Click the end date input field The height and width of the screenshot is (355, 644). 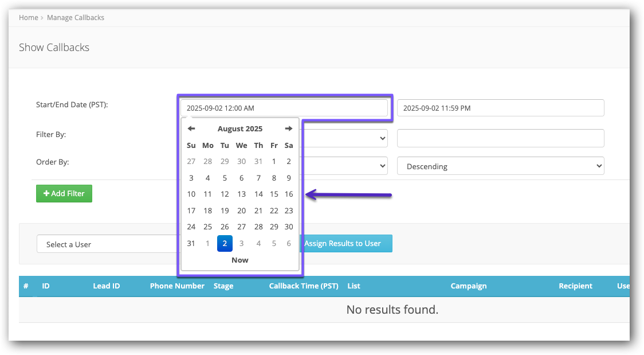[x=500, y=108]
